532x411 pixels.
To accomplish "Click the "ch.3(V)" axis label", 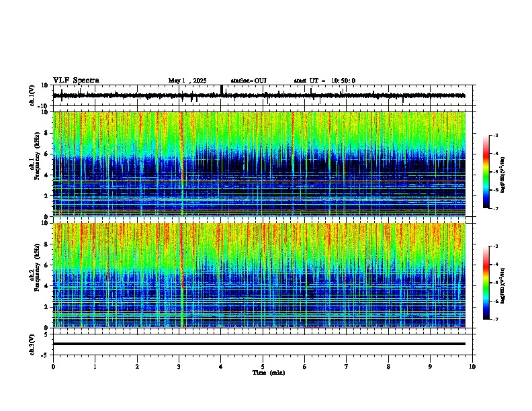I will (x=32, y=345).
